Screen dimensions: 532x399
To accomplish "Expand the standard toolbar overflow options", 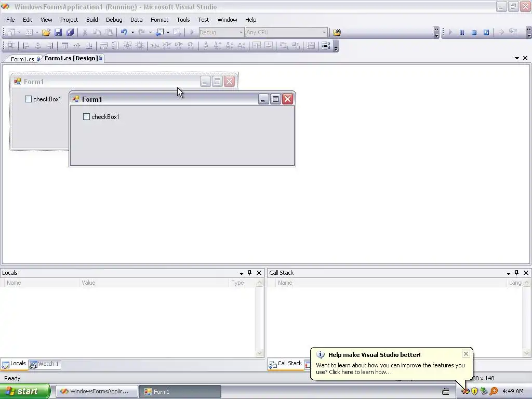I will 436,33.
